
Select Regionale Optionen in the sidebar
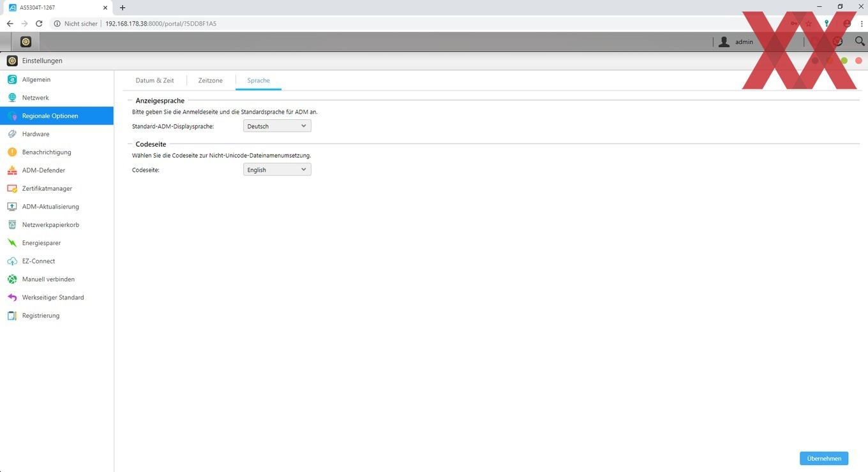click(57, 116)
